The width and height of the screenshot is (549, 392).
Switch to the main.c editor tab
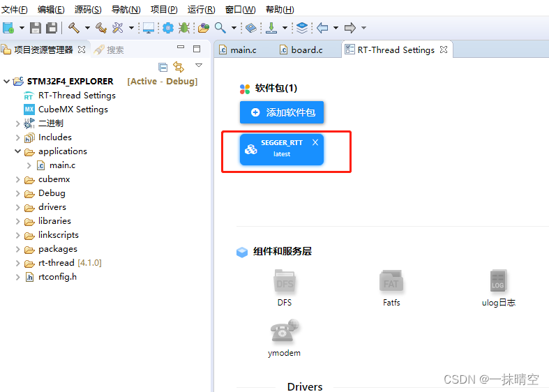[238, 50]
